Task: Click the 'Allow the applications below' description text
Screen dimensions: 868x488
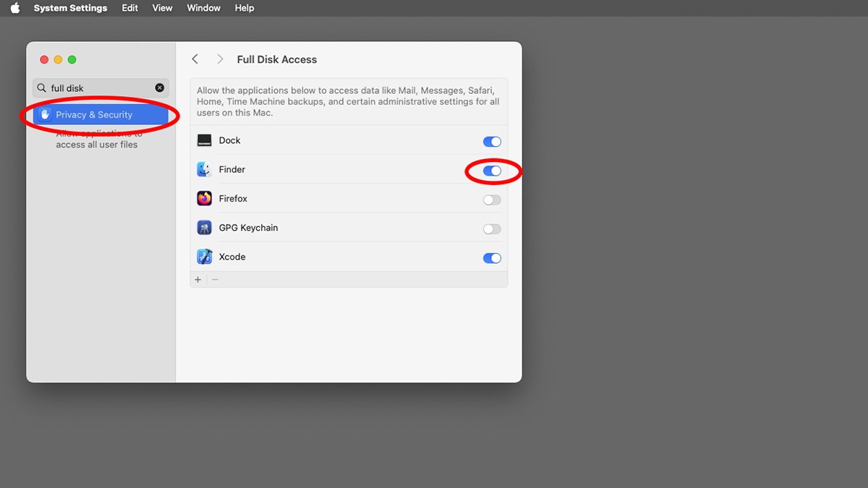Action: click(348, 102)
